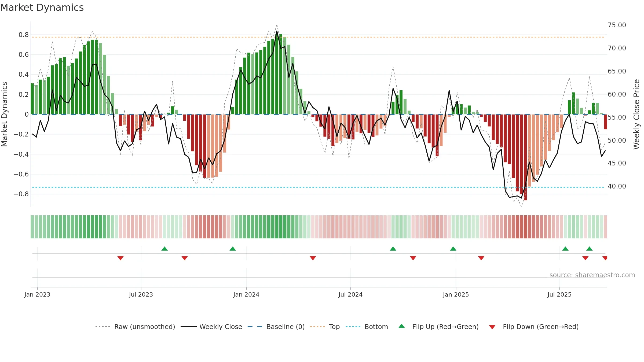Toggle the Bottom legend entry
The height and width of the screenshot is (362, 644).
point(367,327)
